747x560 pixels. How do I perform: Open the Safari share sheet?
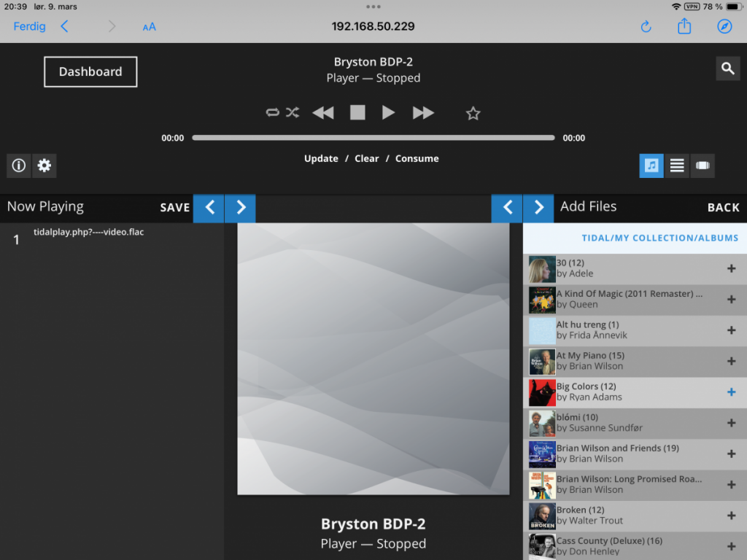pos(684,26)
